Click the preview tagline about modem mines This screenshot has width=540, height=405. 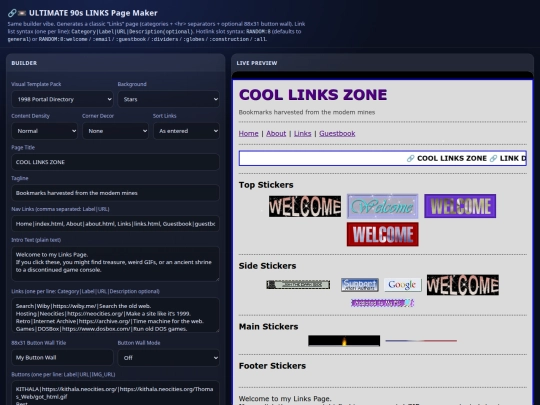tap(307, 112)
